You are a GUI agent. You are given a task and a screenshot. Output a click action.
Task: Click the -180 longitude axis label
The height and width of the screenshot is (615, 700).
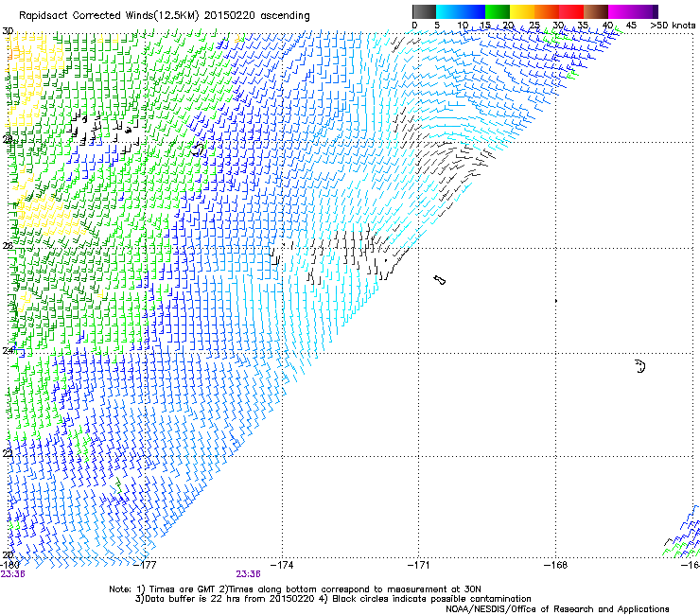pos(9,565)
